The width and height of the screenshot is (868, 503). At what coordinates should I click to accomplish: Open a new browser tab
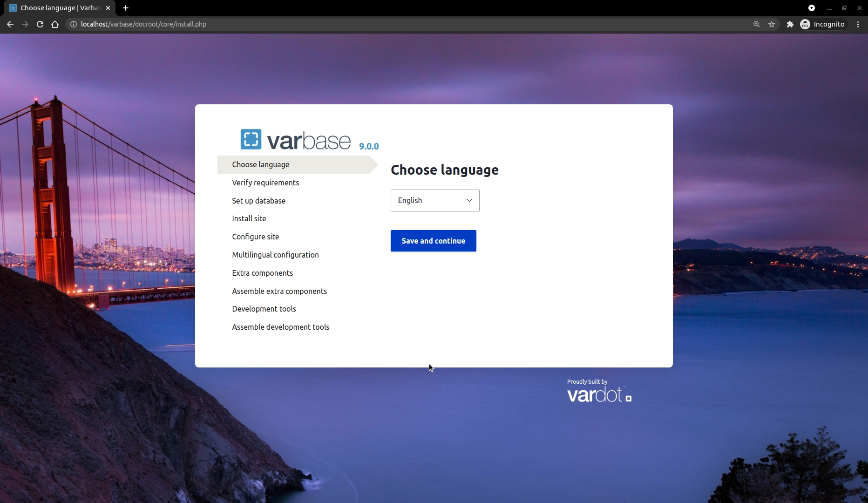click(126, 8)
